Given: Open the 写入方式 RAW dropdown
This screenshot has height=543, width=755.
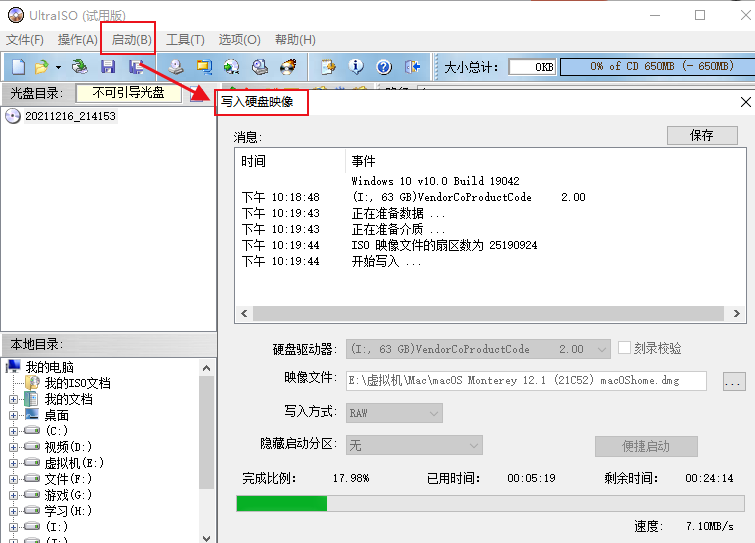Looking at the screenshot, I should pyautogui.click(x=394, y=413).
